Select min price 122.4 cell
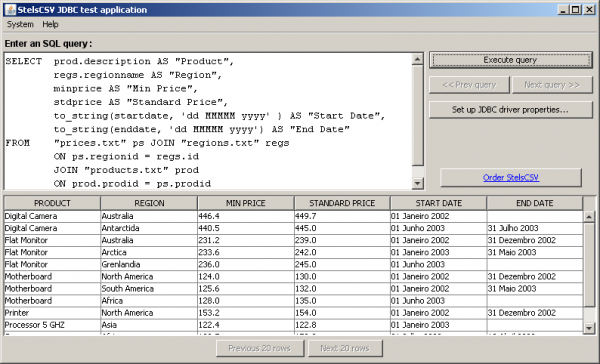 [x=246, y=325]
